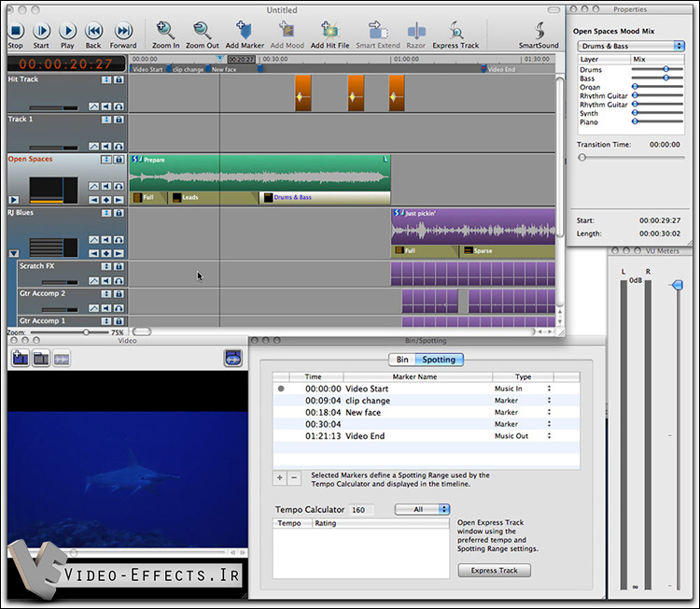Image resolution: width=700 pixels, height=609 pixels.
Task: Click the volume envelope icon on Open Spaces track
Action: point(93,186)
